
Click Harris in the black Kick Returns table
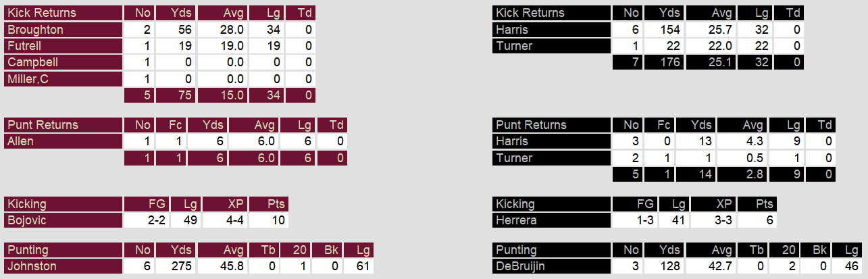552,30
